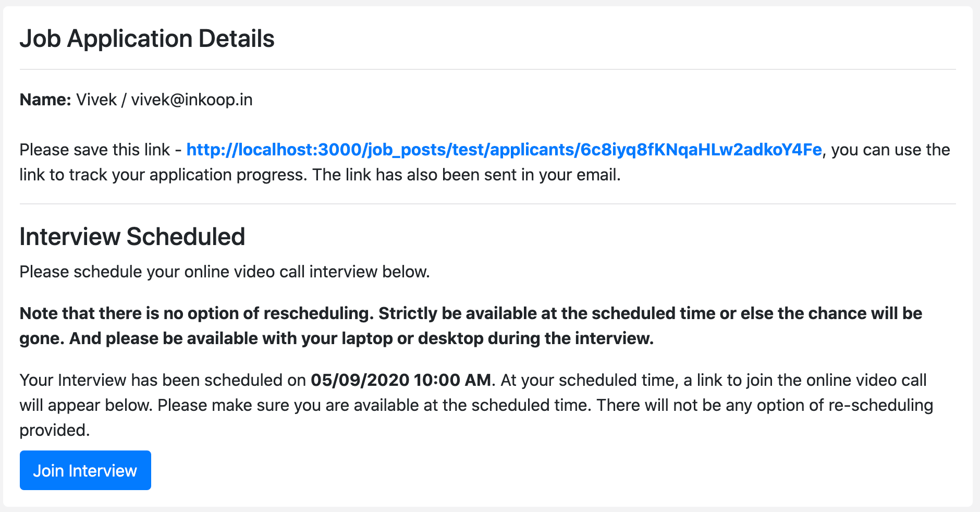Click the bold 05/09/2020 10:00 AM date
The height and width of the screenshot is (512, 980).
[x=401, y=380]
